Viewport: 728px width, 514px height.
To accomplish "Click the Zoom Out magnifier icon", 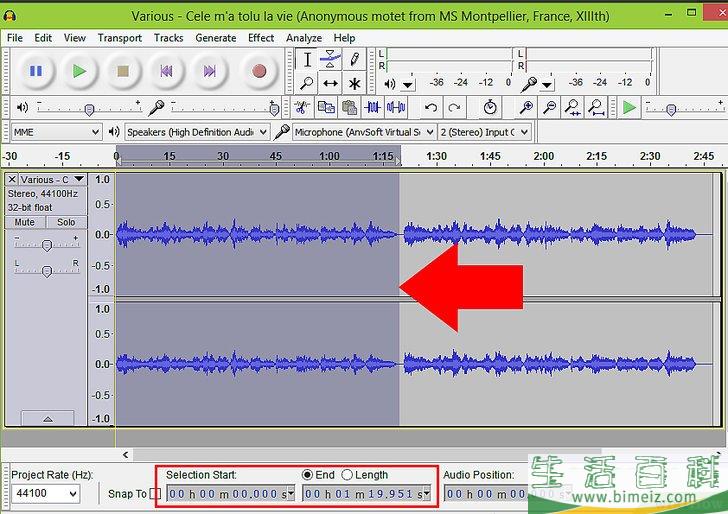I will 550,108.
